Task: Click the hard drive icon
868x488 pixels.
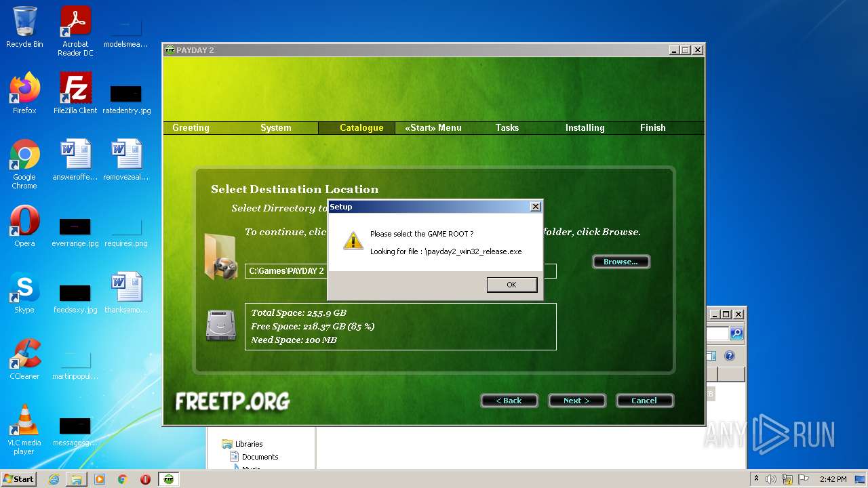Action: coord(221,325)
